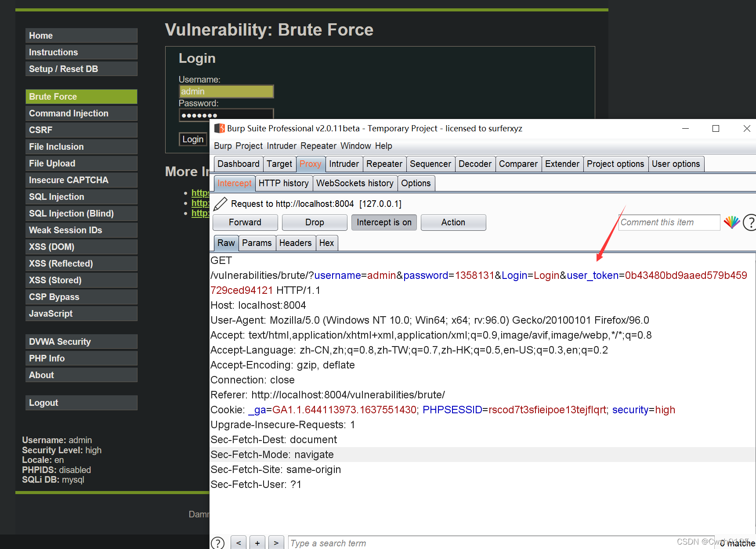
Task: Open Insecure CAPTCHA page
Action: [81, 180]
